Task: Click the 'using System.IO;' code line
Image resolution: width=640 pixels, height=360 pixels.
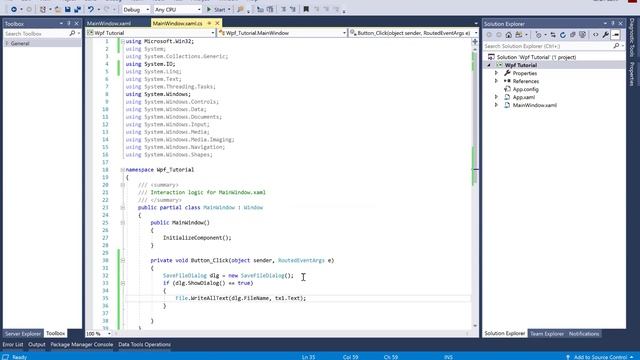Action: [150, 64]
